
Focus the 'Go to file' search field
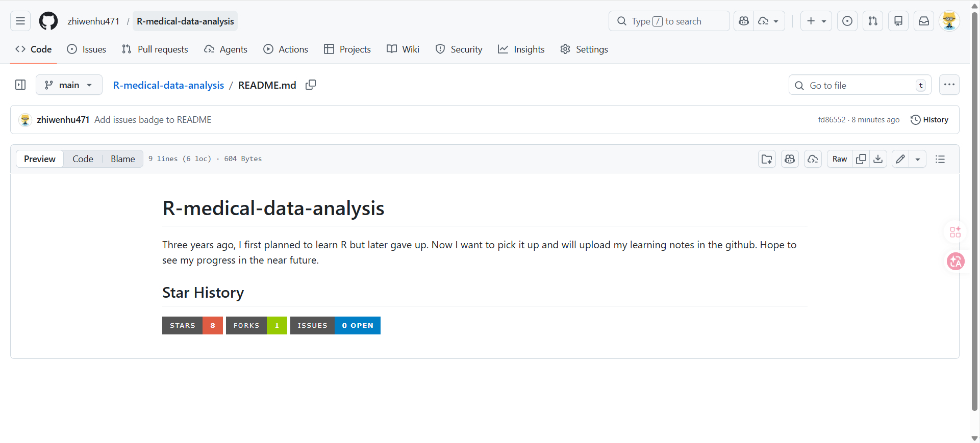860,85
